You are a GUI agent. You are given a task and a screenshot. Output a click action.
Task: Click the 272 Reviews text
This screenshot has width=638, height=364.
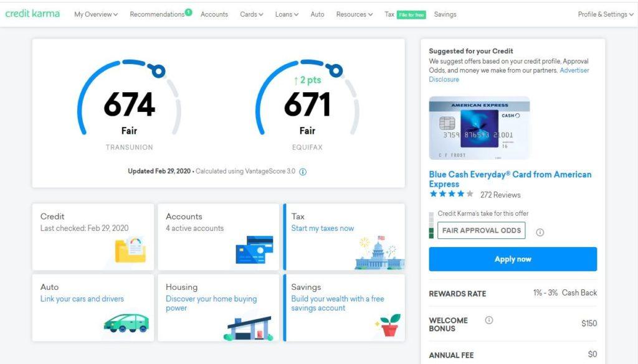[x=500, y=195]
